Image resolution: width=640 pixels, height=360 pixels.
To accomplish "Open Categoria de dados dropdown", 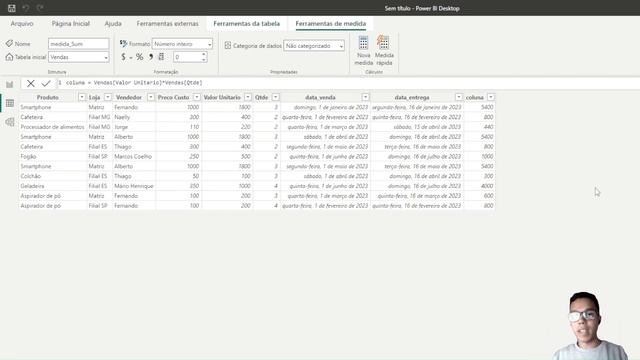I will coord(314,46).
